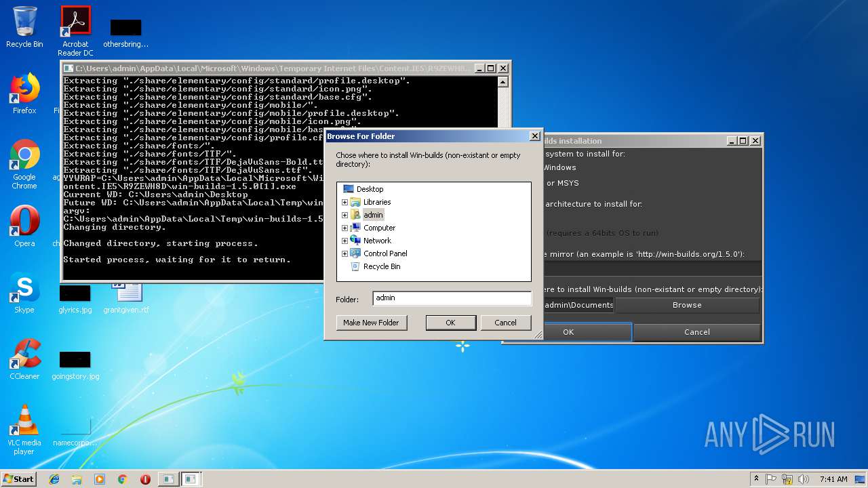This screenshot has width=868, height=488.
Task: Cancel the Browse For Folder dialog
Action: 505,323
